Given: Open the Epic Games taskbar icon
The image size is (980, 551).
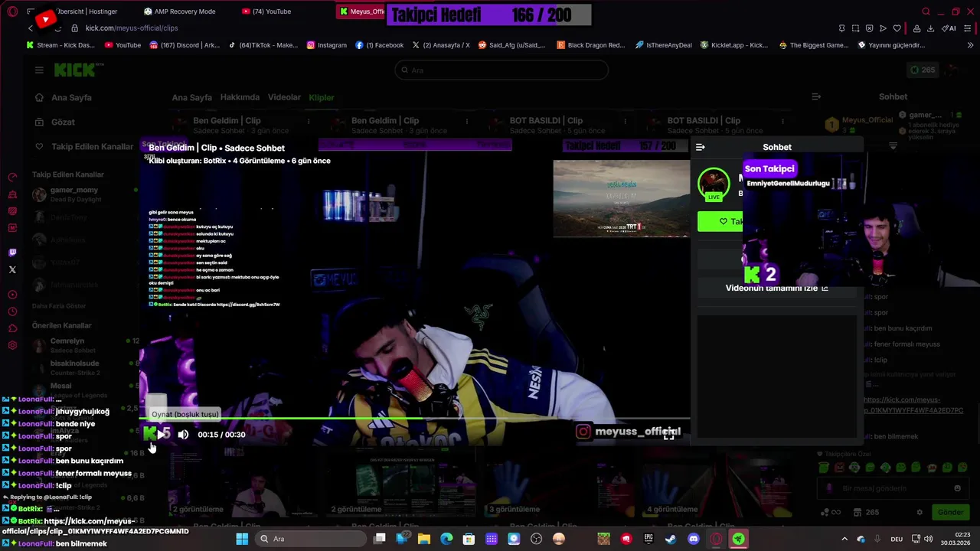Looking at the screenshot, I should 648,539.
